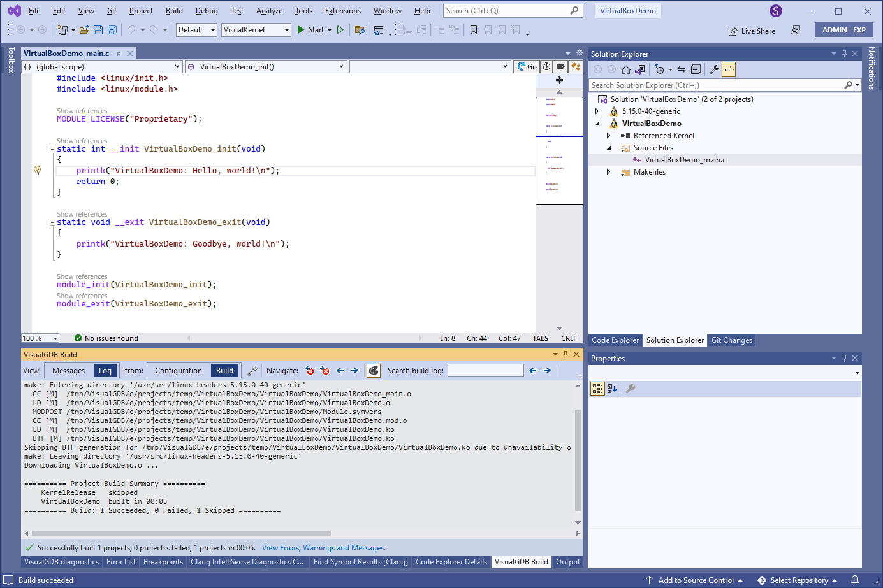Switch build view to Log
This screenshot has height=588, width=883.
point(105,371)
